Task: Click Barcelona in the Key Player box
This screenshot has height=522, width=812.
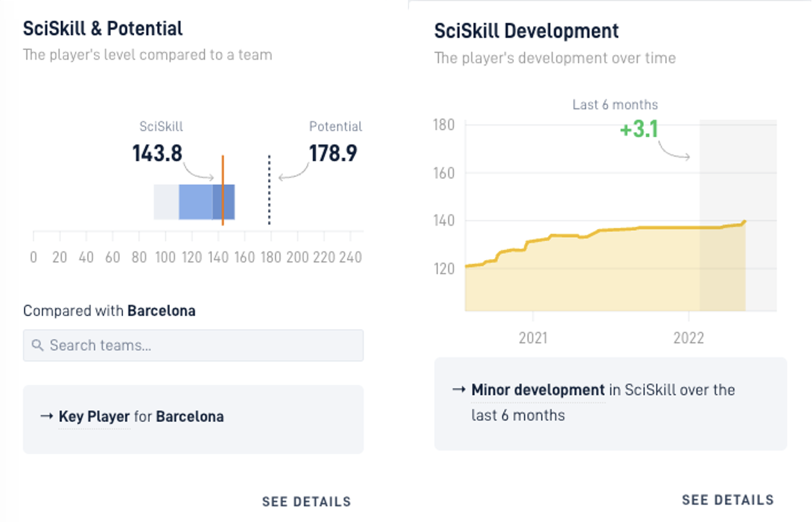Action: [x=190, y=417]
